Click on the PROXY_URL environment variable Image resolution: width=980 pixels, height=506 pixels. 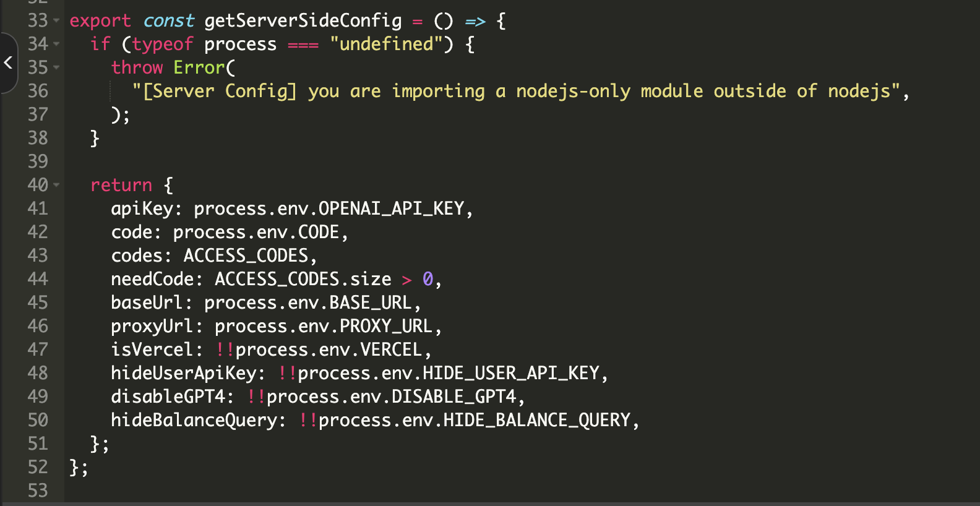coord(386,327)
